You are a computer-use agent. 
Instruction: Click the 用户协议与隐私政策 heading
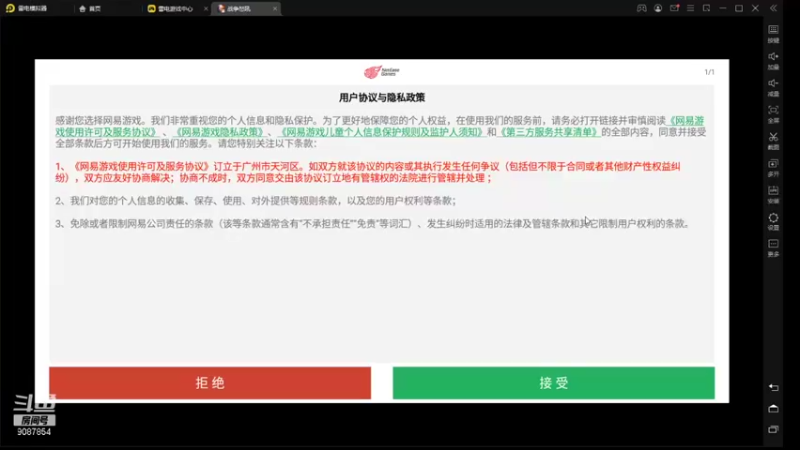(382, 97)
